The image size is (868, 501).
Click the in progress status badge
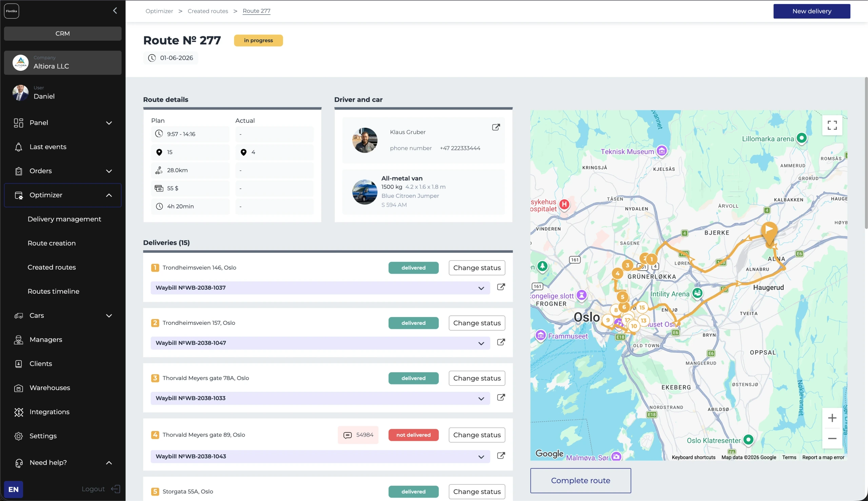point(258,40)
